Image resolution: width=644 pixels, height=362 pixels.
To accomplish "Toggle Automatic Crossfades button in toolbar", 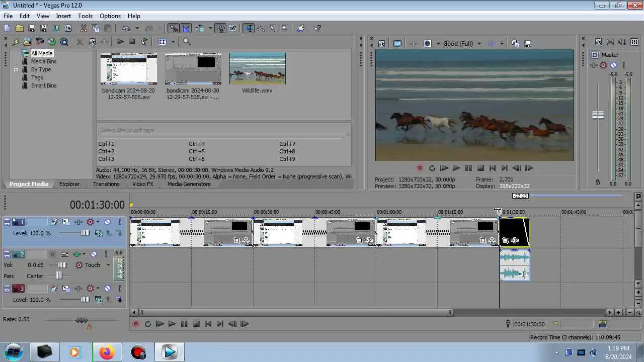I will [186, 28].
